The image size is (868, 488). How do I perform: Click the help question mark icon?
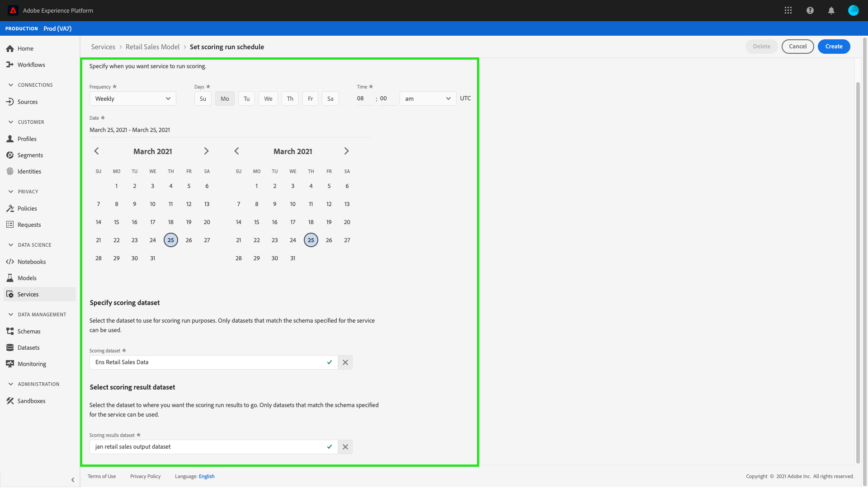810,10
